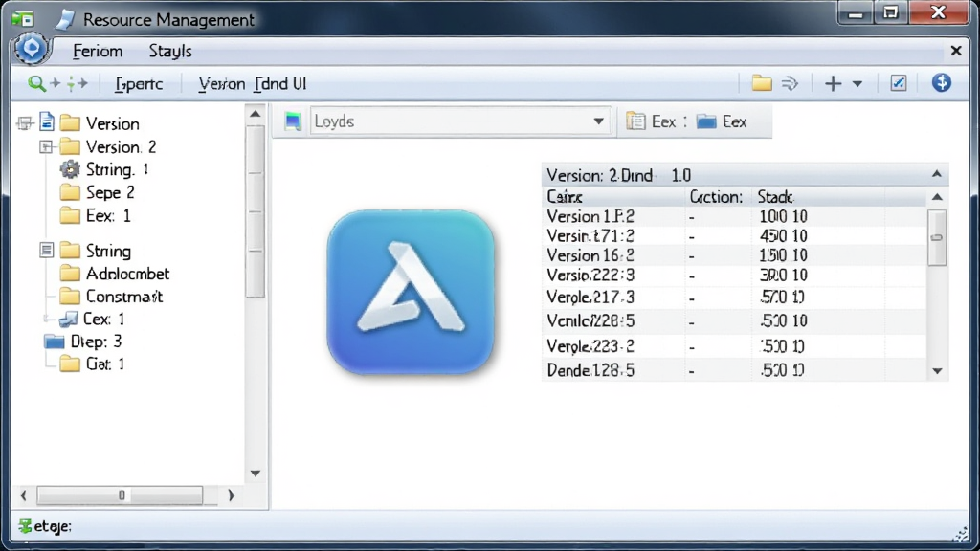Click the Eex list icon button
Screen dimensions: 980x551
(650, 121)
